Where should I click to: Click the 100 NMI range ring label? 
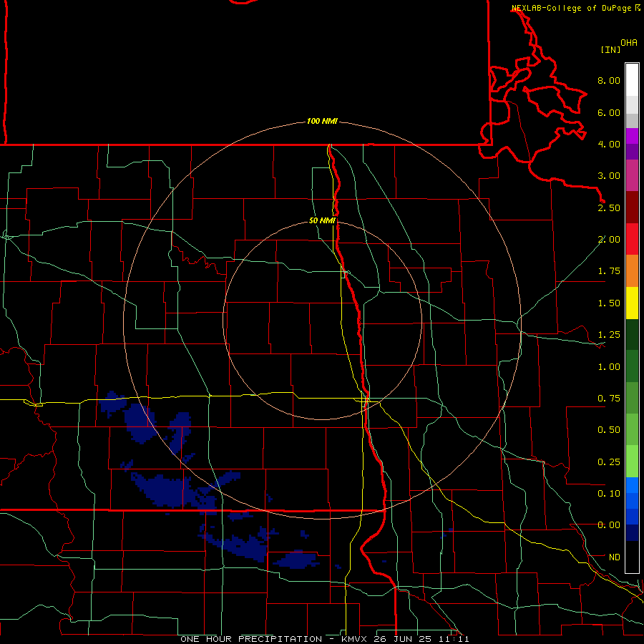pos(322,121)
